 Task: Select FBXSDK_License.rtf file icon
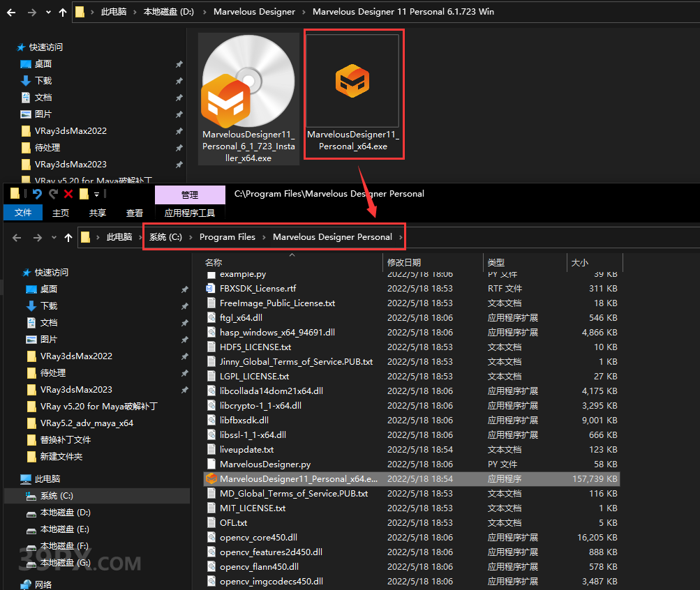pos(211,289)
